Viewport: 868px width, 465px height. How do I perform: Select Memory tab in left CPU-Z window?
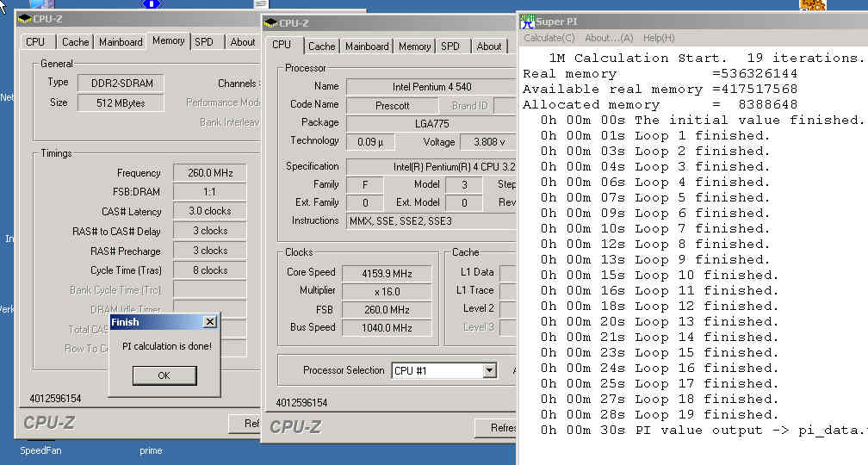(x=168, y=40)
